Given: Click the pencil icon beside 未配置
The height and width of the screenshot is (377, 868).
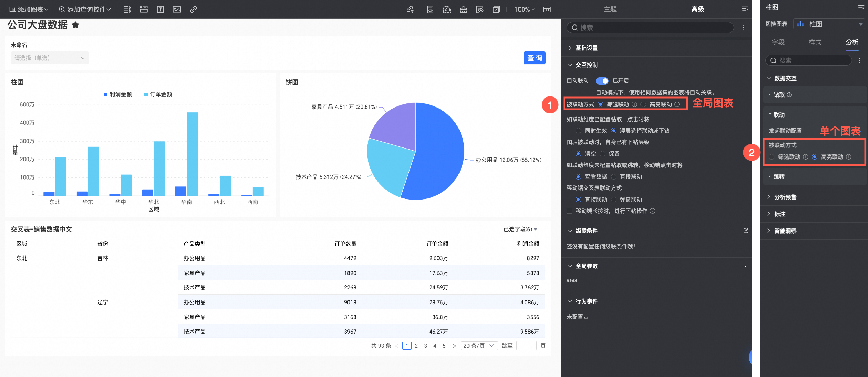Looking at the screenshot, I should click(586, 317).
